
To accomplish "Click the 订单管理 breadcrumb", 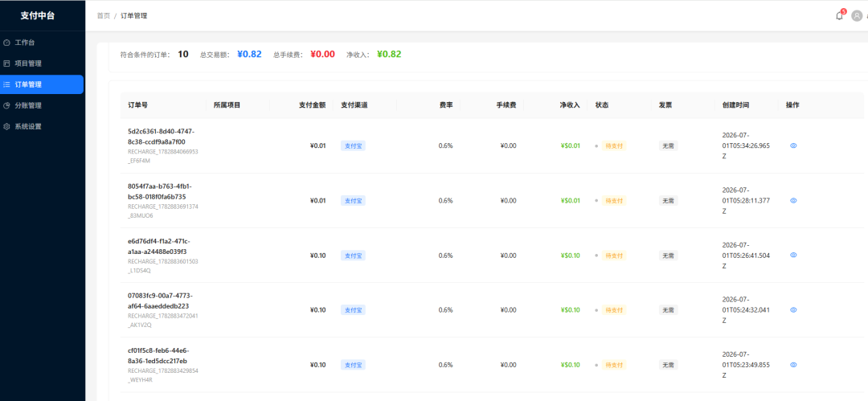I will 134,16.
